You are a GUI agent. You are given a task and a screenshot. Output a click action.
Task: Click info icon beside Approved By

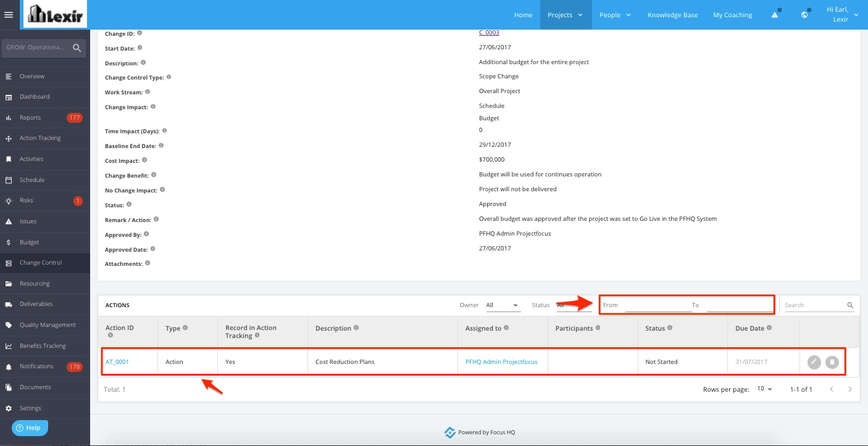[x=147, y=234]
